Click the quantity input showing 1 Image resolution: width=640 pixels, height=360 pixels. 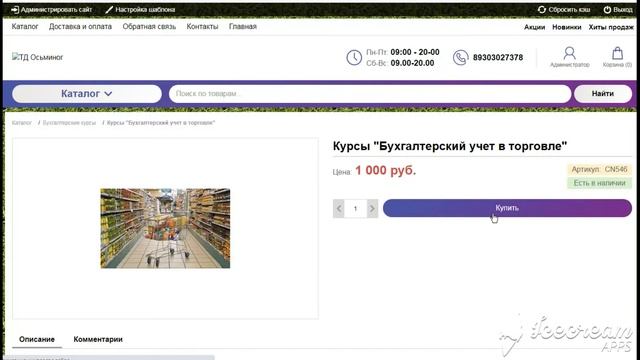[356, 209]
